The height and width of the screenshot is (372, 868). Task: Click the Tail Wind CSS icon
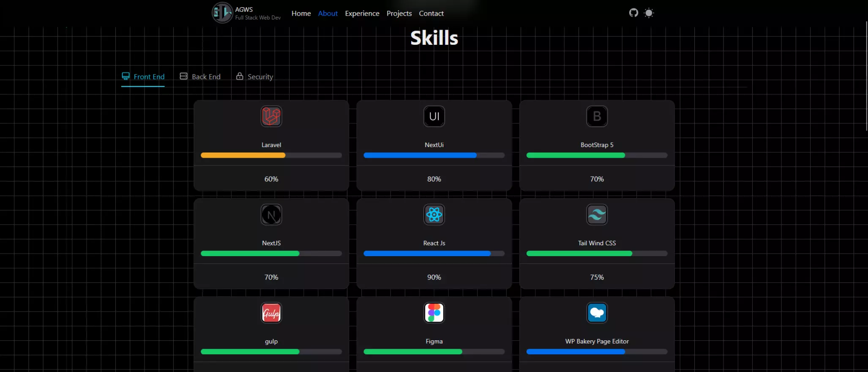coord(597,215)
